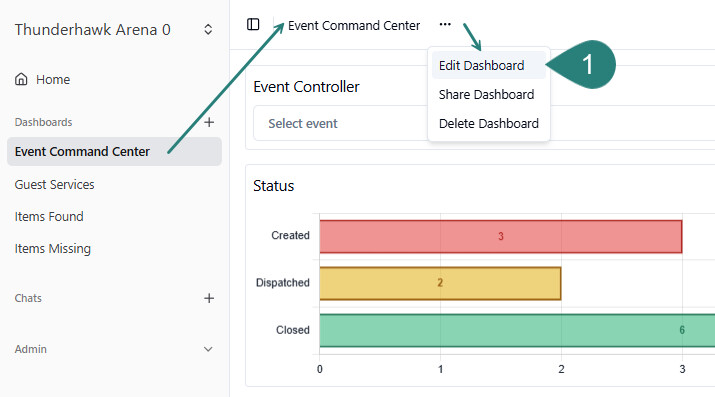Choose Delete Dashboard from menu

coord(488,124)
